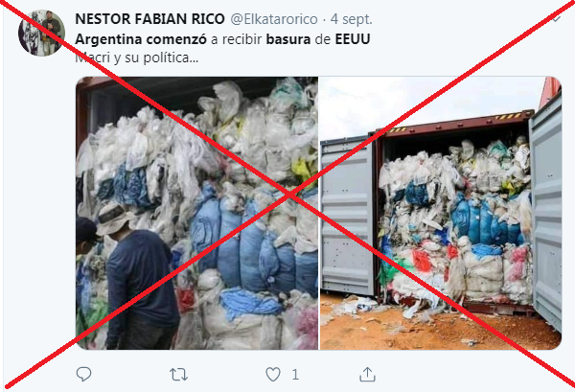Open Nestor Fabian Rico's round profile avatar
Screen dimensions: 575x392
pos(41,33)
